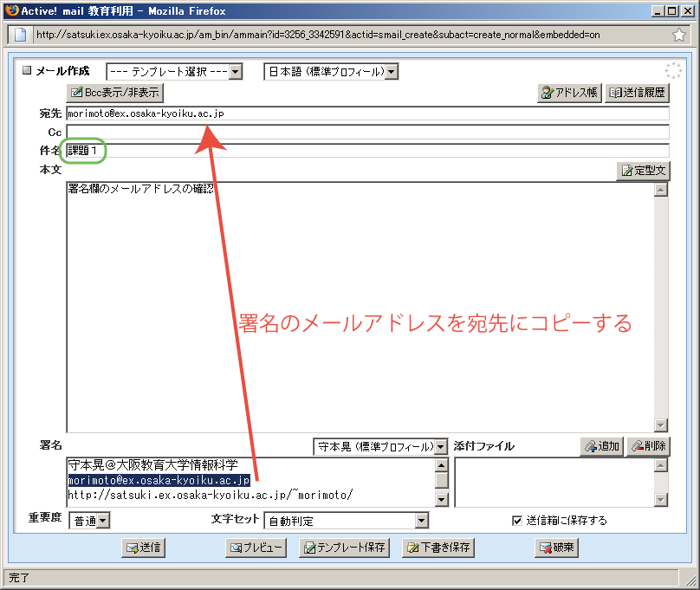This screenshot has width=700, height=590.
Task: Click テンプレート保存 to save template
Action: (345, 548)
